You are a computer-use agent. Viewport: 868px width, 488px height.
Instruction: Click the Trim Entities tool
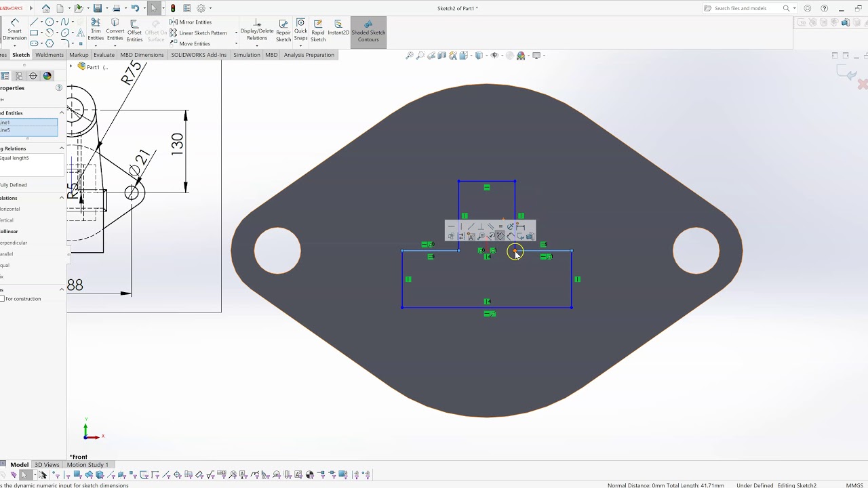tap(96, 30)
